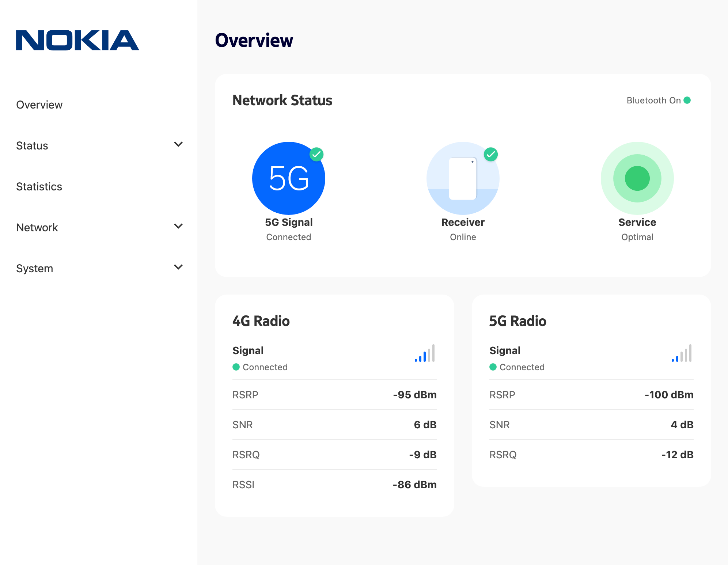Screen dimensions: 728x565
Task: Click the Optimal service status text
Action: [637, 237]
